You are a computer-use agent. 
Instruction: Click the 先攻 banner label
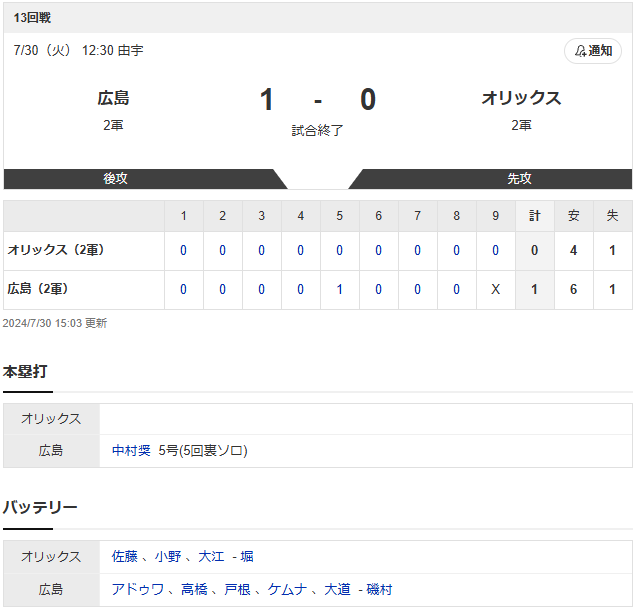(519, 178)
